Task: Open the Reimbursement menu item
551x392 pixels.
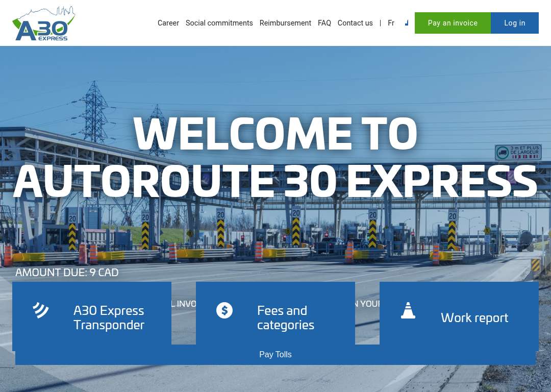Action: (285, 23)
